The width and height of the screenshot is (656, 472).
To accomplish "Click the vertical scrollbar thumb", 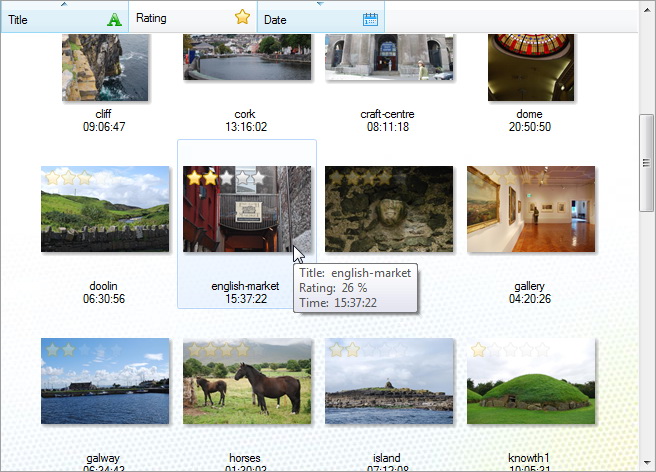I will (647, 163).
